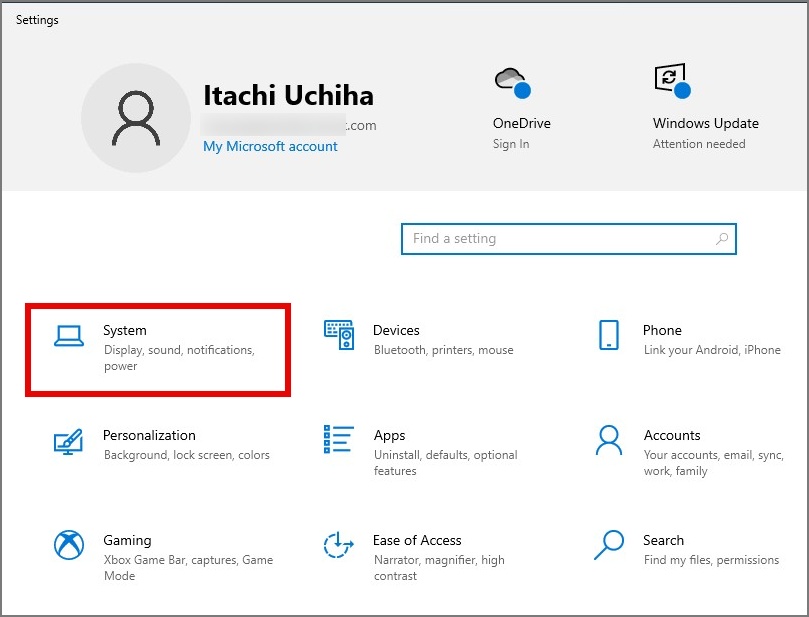The width and height of the screenshot is (809, 617).
Task: Click the Find a setting search box
Action: click(560, 239)
